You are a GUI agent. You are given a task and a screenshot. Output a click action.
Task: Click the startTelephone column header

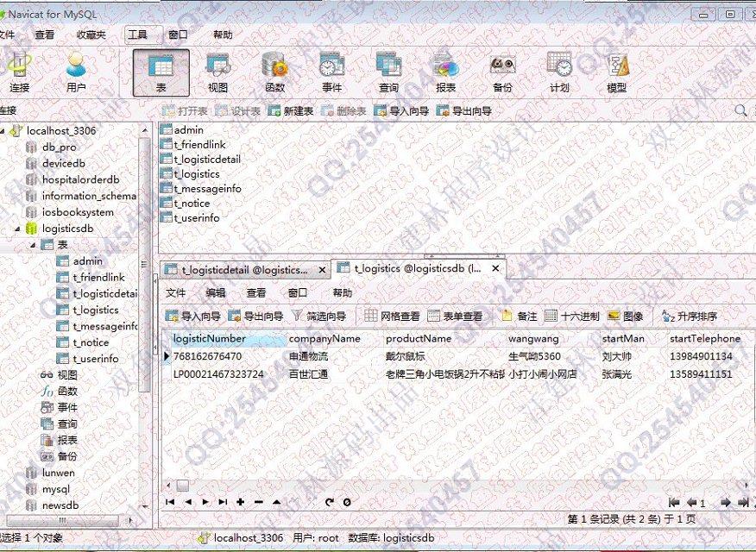[x=708, y=339]
